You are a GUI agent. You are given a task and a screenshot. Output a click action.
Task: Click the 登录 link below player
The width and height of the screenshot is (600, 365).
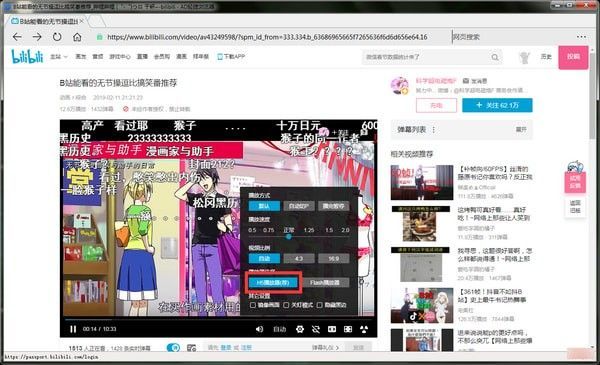(x=226, y=348)
